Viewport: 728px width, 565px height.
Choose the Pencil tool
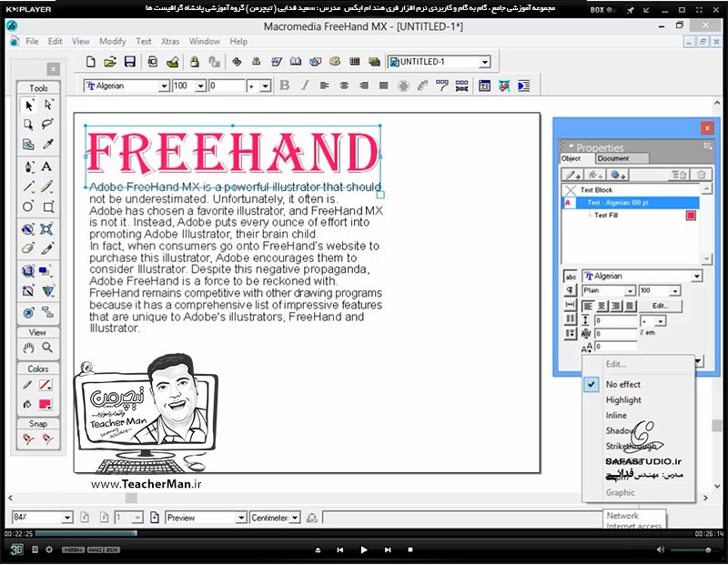tap(46, 187)
